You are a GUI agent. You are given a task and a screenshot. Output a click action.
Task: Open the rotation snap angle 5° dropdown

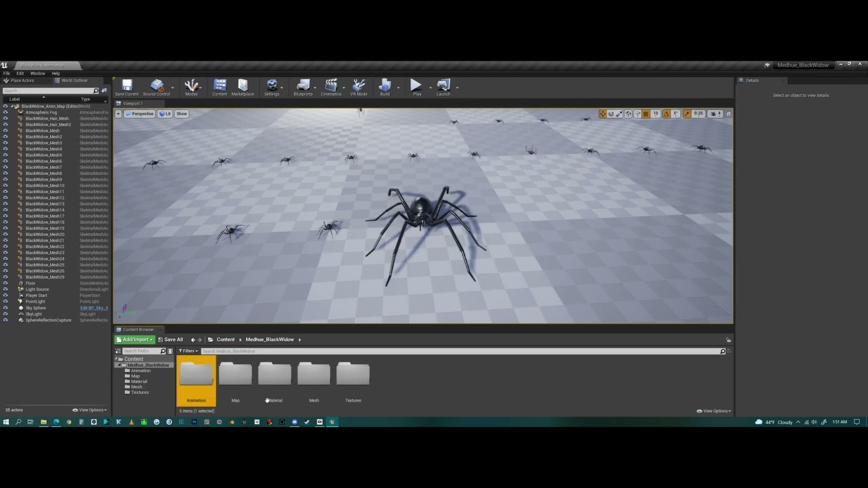pos(676,114)
